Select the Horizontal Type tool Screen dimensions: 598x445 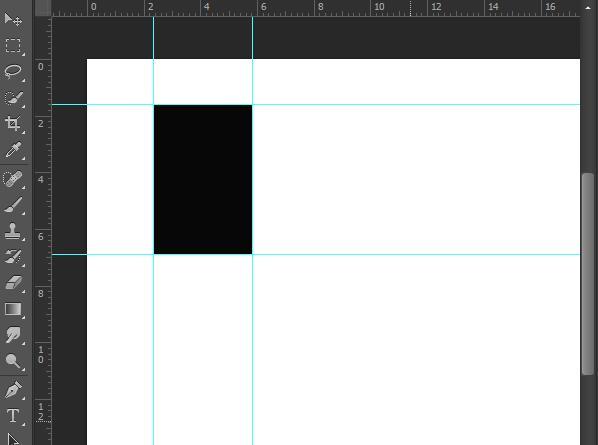coord(13,416)
